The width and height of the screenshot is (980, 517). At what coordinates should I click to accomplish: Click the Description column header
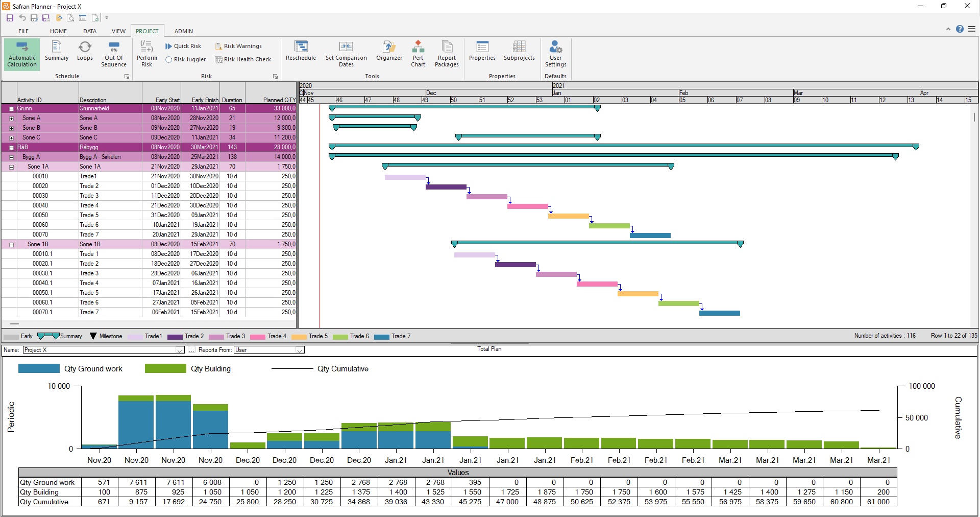[x=110, y=92]
